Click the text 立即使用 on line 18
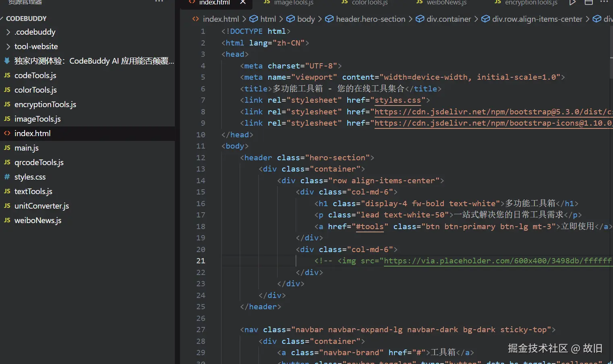Screen dimensions: 613x364 point(578,226)
